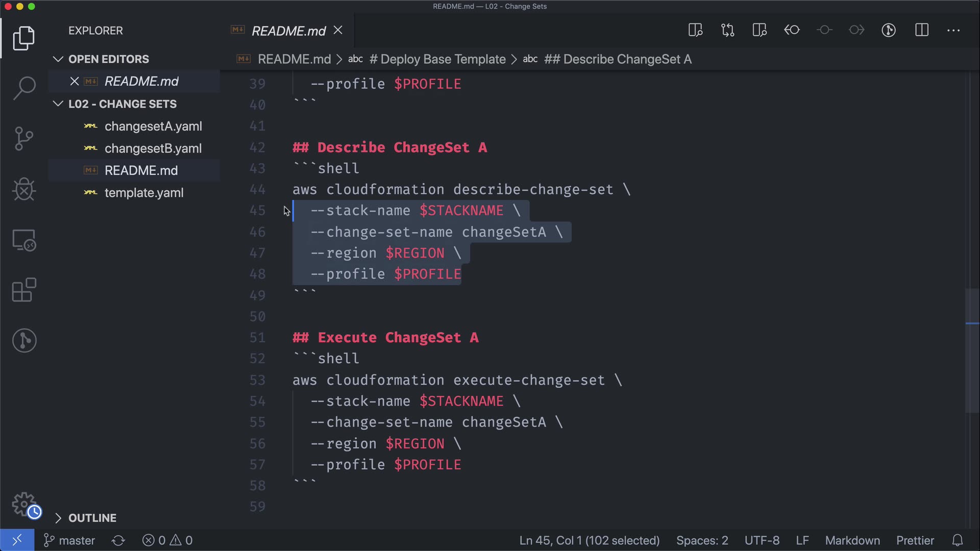Open the Source Control view
Image resolution: width=980 pixels, height=551 pixels.
pos(24,138)
